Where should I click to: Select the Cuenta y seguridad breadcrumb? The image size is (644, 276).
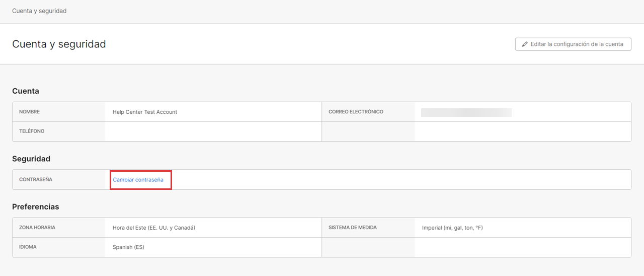(x=39, y=11)
